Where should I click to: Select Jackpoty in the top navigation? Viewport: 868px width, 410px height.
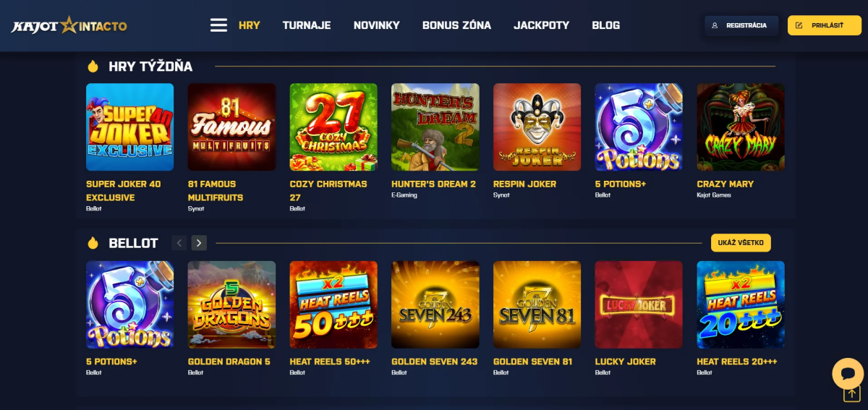point(541,25)
